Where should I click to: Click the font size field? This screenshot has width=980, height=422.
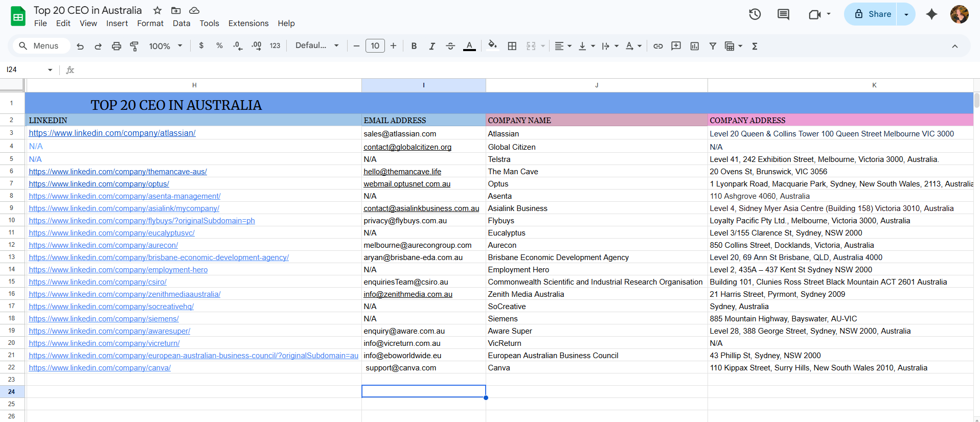pos(375,46)
